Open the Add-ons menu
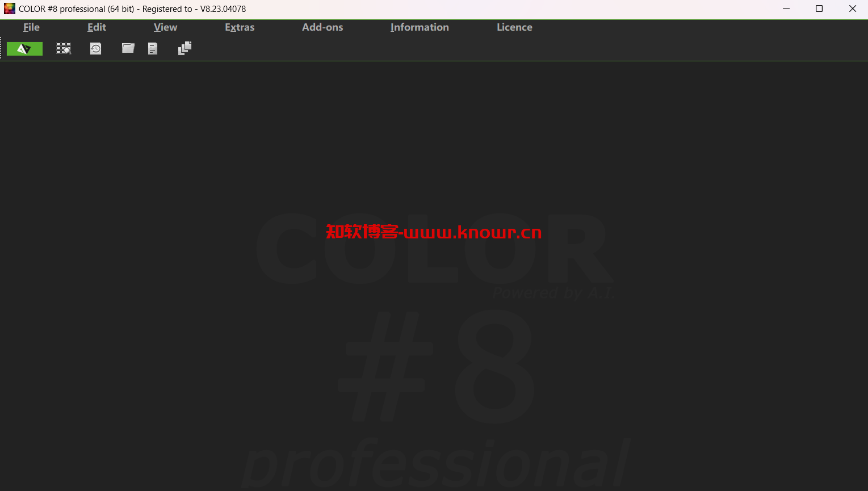Viewport: 868px width, 491px height. click(x=322, y=27)
